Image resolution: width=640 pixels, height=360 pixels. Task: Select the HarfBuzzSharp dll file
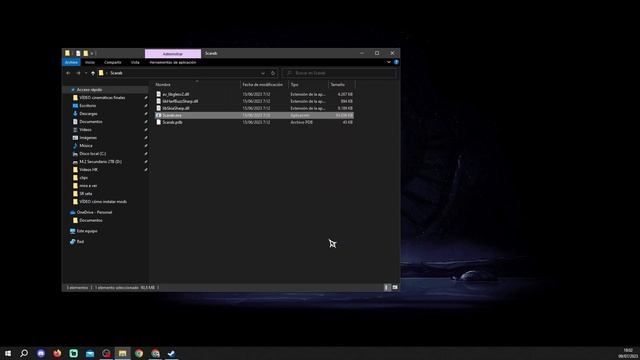click(x=254, y=101)
